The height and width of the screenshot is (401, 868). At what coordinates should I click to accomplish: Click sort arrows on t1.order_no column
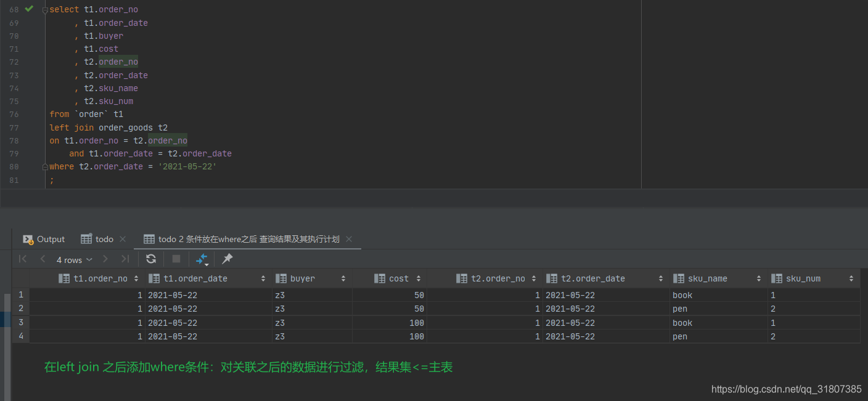pyautogui.click(x=136, y=279)
